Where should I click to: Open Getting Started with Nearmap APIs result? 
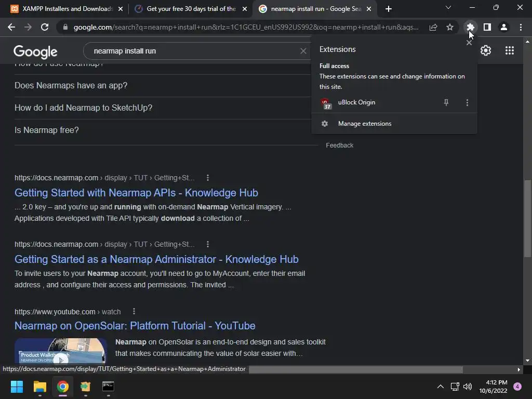[x=136, y=193]
